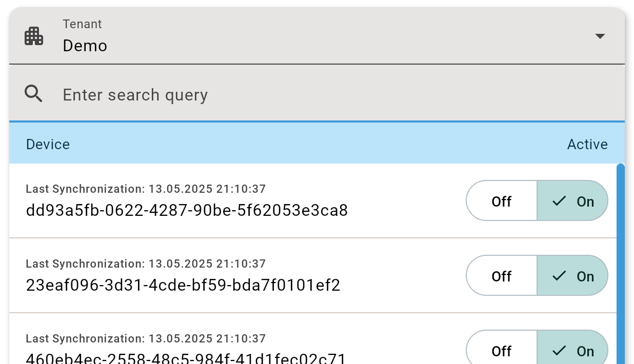Viewport: 634px width, 364px height.
Task: Click the blue vertical scrollbar
Action: [x=620, y=256]
